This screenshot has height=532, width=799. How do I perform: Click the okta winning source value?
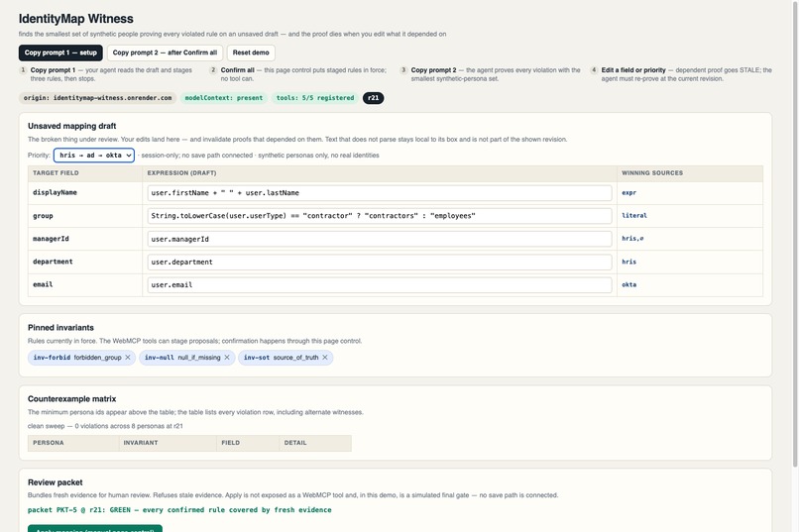pos(628,284)
